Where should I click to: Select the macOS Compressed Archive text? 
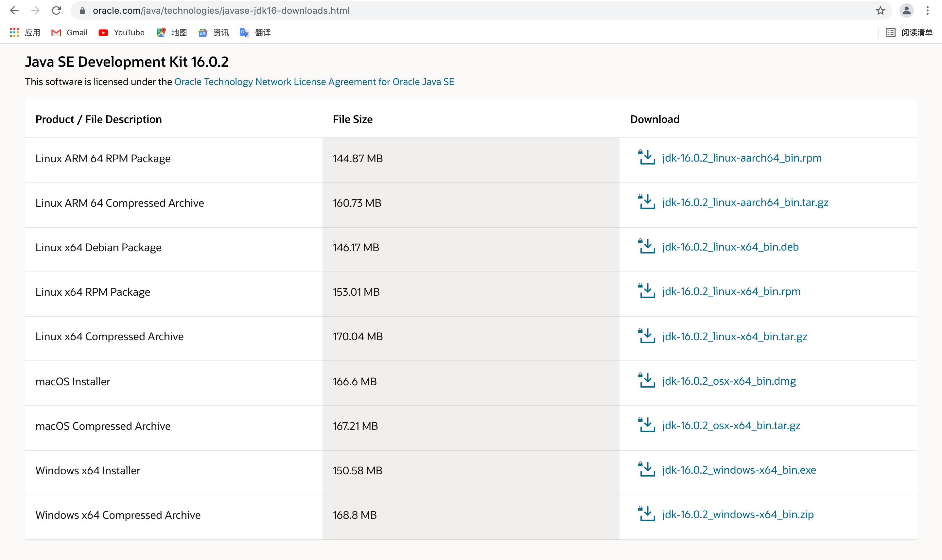click(x=103, y=426)
